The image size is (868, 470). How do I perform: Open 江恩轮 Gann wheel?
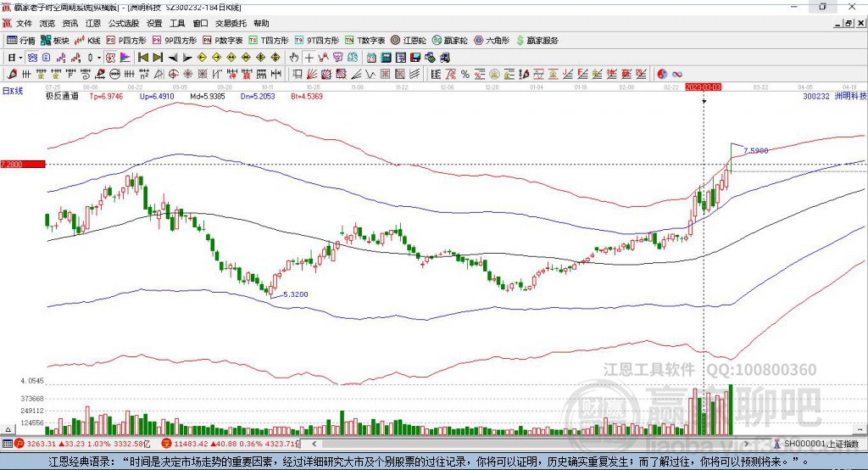(409, 41)
